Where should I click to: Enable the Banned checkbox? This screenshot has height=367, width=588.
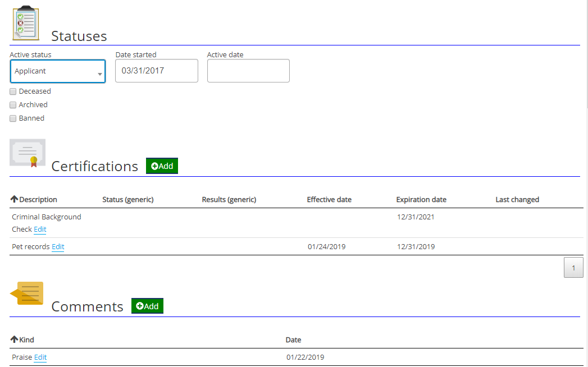13,118
